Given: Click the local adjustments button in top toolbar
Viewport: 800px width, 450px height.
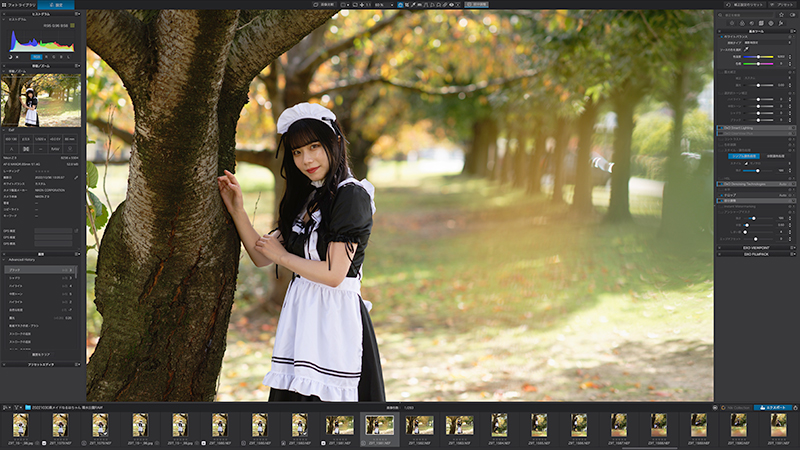Looking at the screenshot, I should coord(476,5).
